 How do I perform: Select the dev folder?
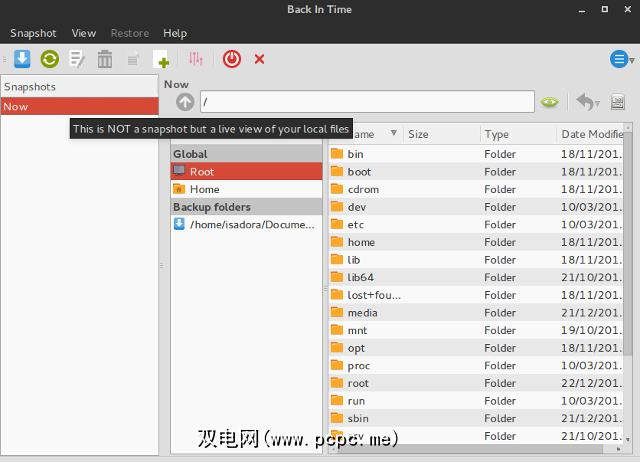click(476, 207)
